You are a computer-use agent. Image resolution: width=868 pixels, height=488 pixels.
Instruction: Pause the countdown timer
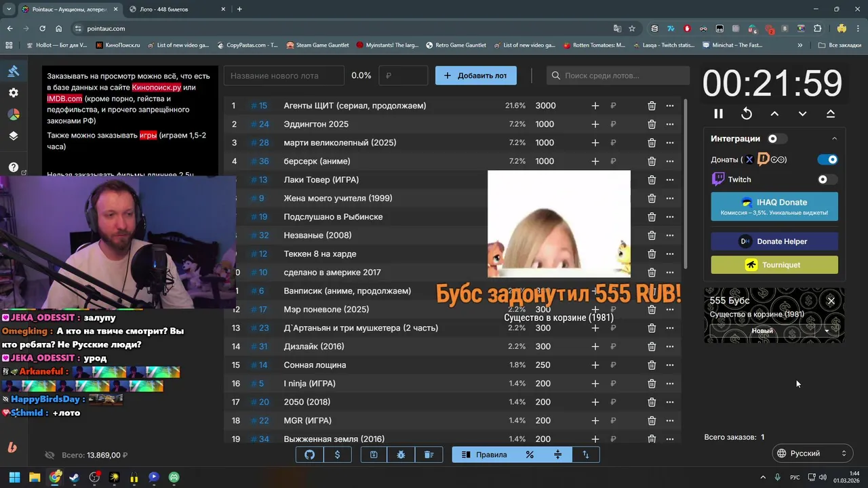coord(719,114)
